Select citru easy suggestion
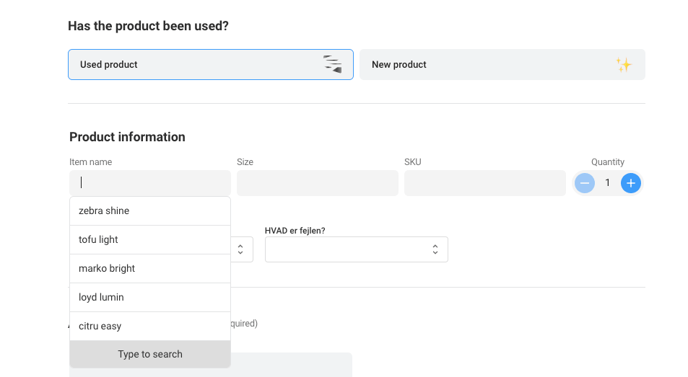Image resolution: width=688 pixels, height=377 pixels. (150, 326)
